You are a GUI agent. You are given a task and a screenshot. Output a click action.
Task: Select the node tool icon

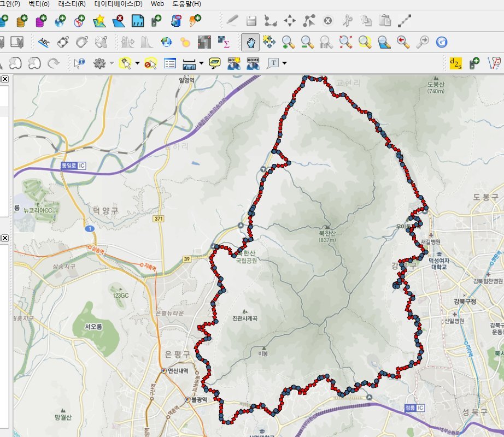309,21
